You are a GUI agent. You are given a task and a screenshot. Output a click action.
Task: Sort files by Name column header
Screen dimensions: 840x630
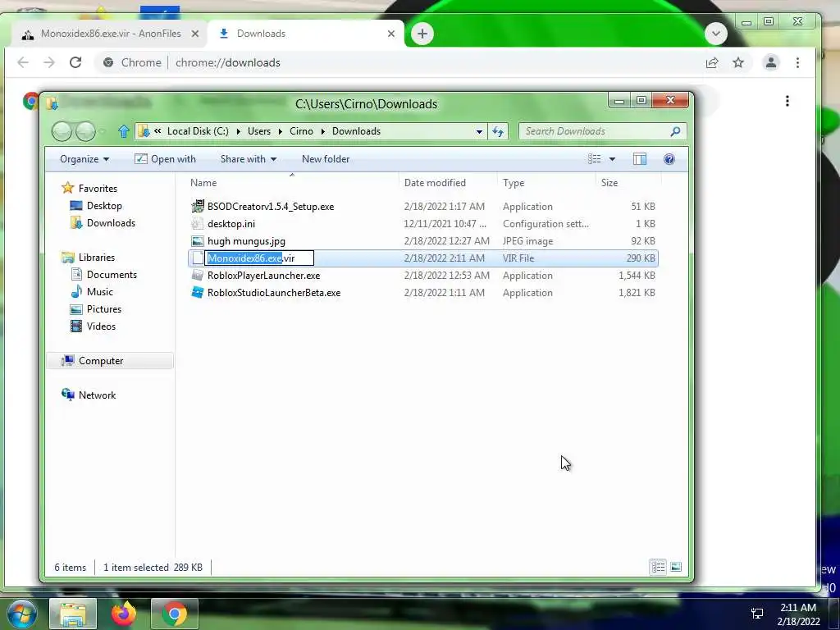coord(292,183)
